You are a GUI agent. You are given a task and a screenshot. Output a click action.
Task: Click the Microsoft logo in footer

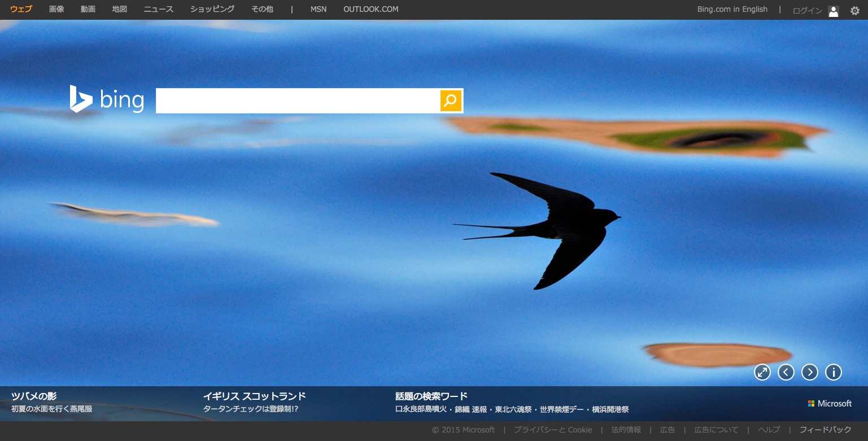point(830,403)
